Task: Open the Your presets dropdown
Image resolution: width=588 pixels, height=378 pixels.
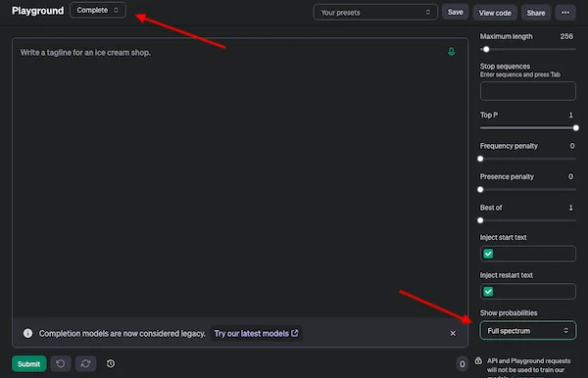Action: point(375,13)
